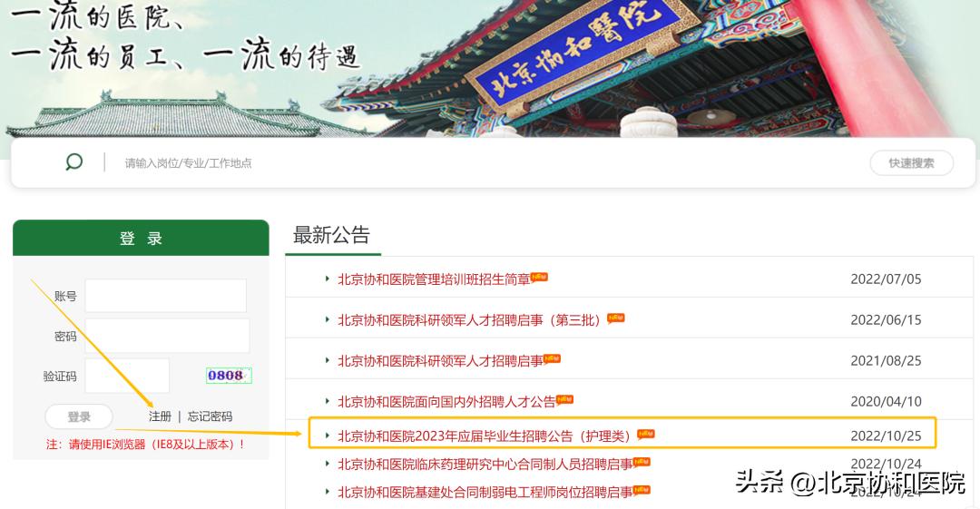Viewport: 980px width, 509px height.
Task: Click the date 2021/08/25
Action: [x=886, y=361]
